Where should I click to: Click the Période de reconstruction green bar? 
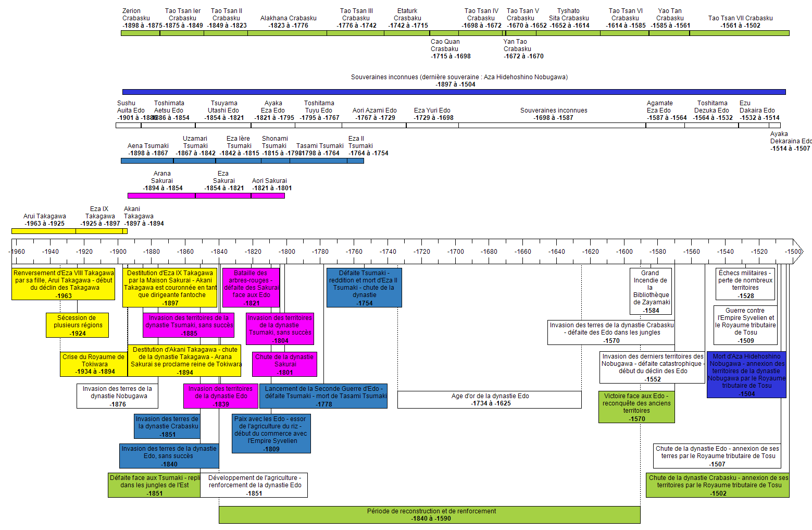[x=430, y=515]
